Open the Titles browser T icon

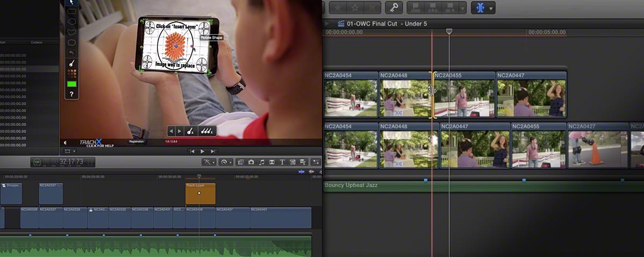282,162
